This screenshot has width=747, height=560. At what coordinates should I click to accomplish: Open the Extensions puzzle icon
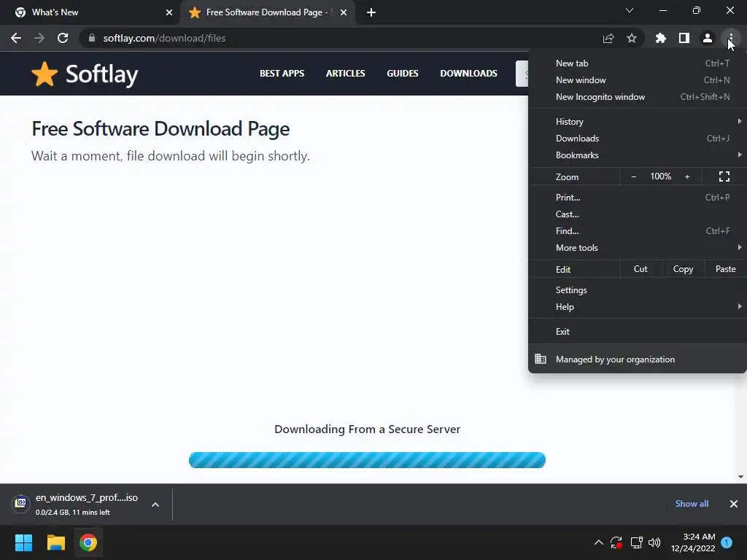point(661,38)
